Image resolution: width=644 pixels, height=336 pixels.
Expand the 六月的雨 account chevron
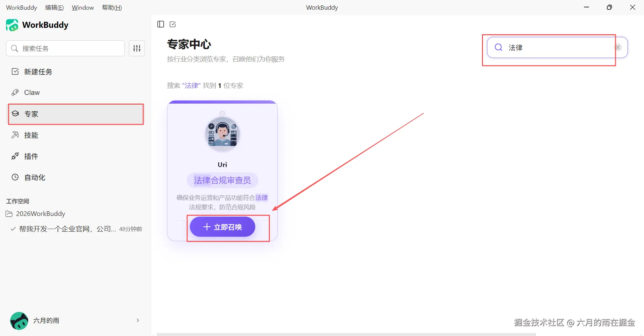click(138, 320)
